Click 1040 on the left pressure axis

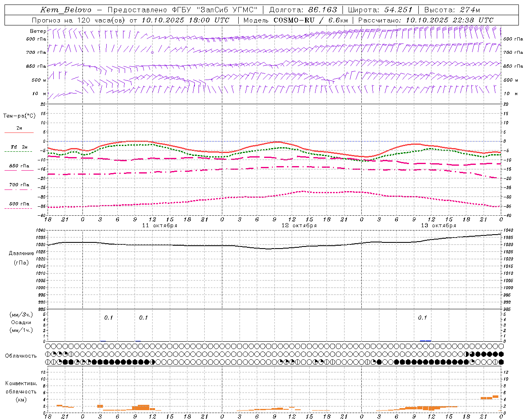click(x=42, y=230)
